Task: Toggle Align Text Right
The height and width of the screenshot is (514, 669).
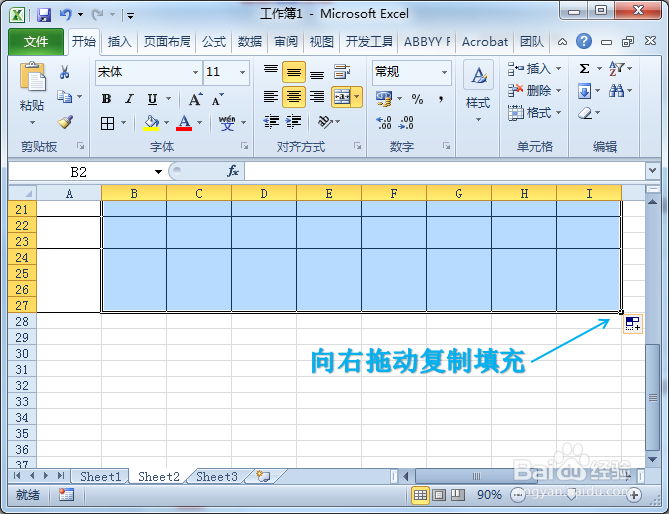Action: point(317,97)
